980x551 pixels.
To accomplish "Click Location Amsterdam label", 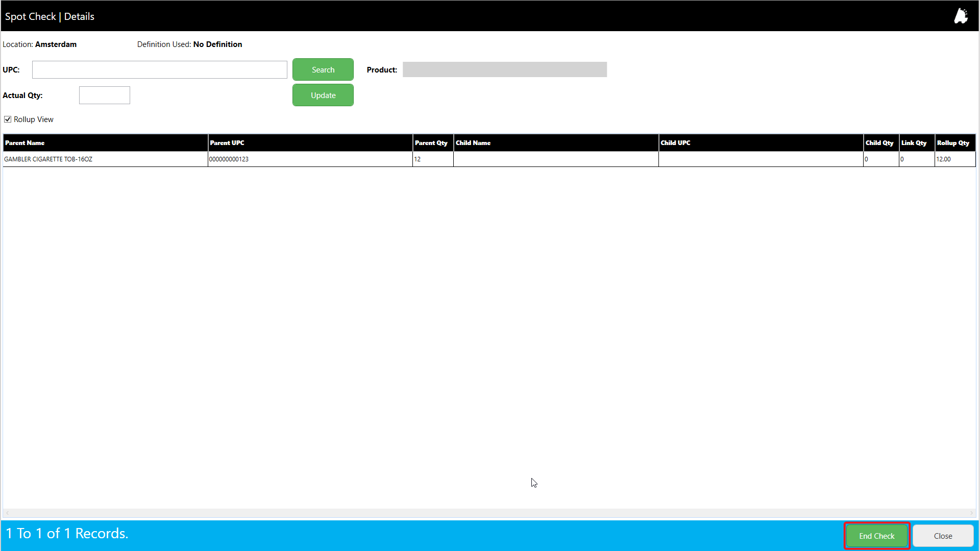I will pyautogui.click(x=40, y=44).
